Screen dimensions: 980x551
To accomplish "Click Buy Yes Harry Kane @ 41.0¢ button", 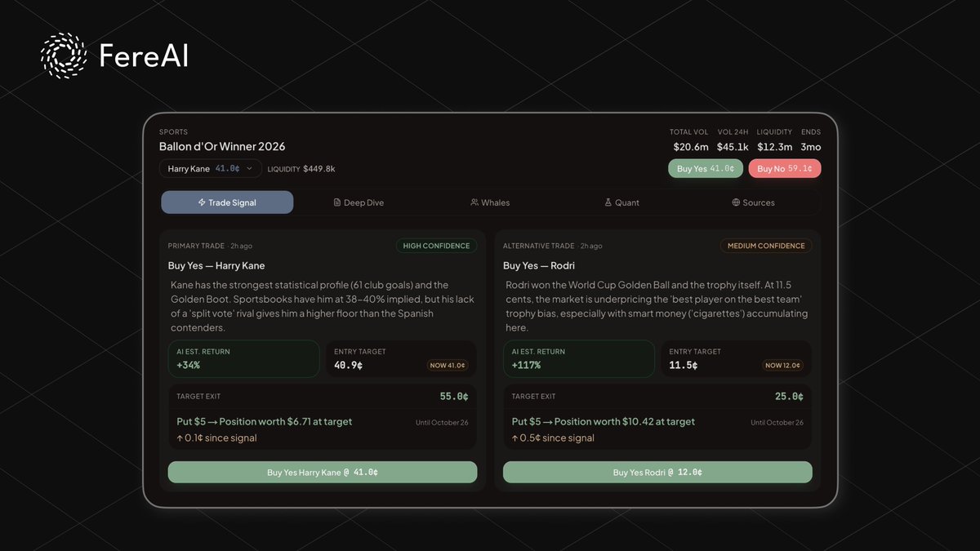I will (x=323, y=473).
